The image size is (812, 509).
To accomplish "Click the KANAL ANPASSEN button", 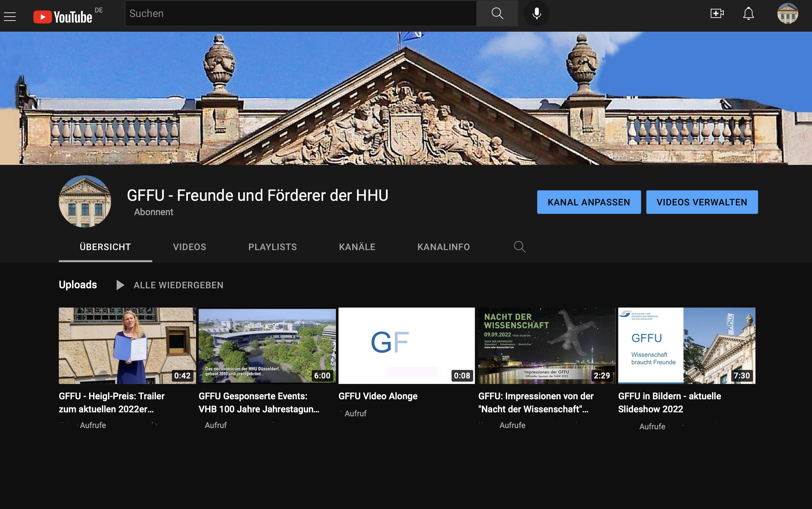I will click(588, 202).
